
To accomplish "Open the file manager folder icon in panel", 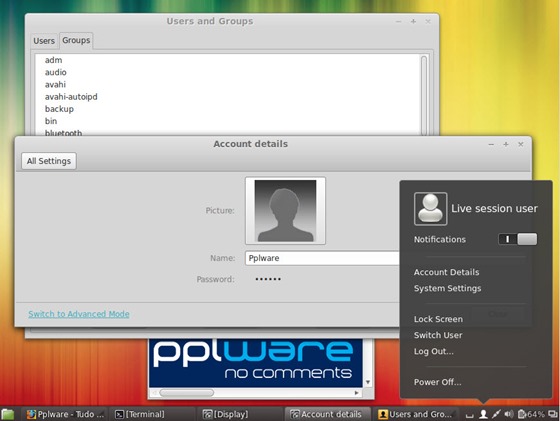I will pos(7,414).
